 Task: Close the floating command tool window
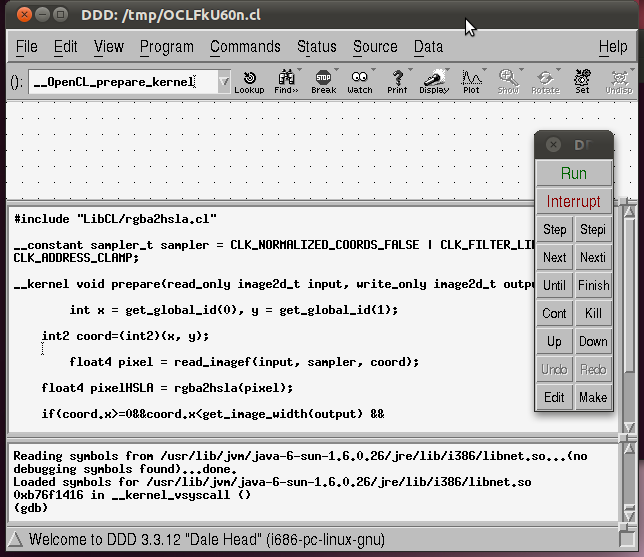click(x=553, y=145)
